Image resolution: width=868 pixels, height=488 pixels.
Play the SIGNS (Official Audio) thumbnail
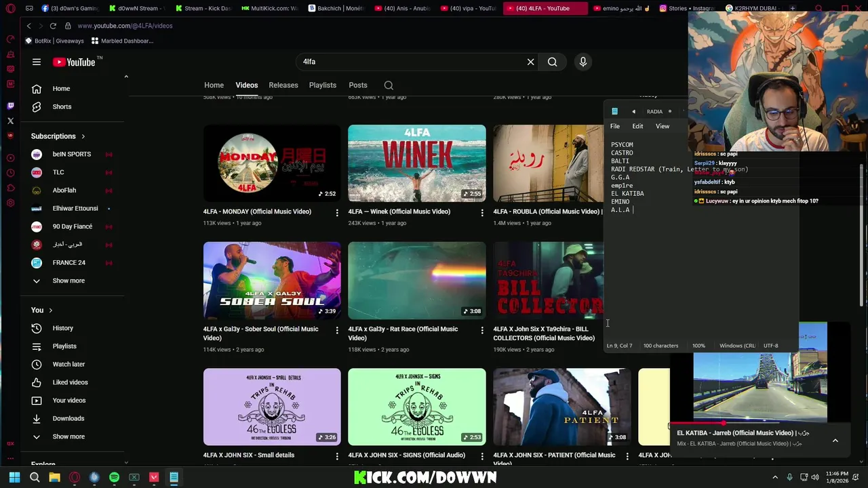pos(417,407)
